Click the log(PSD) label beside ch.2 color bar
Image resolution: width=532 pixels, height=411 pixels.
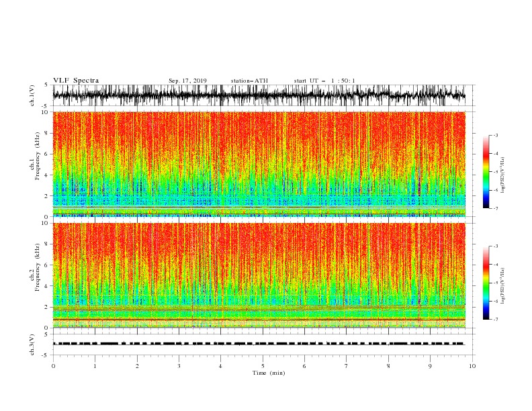(502, 286)
